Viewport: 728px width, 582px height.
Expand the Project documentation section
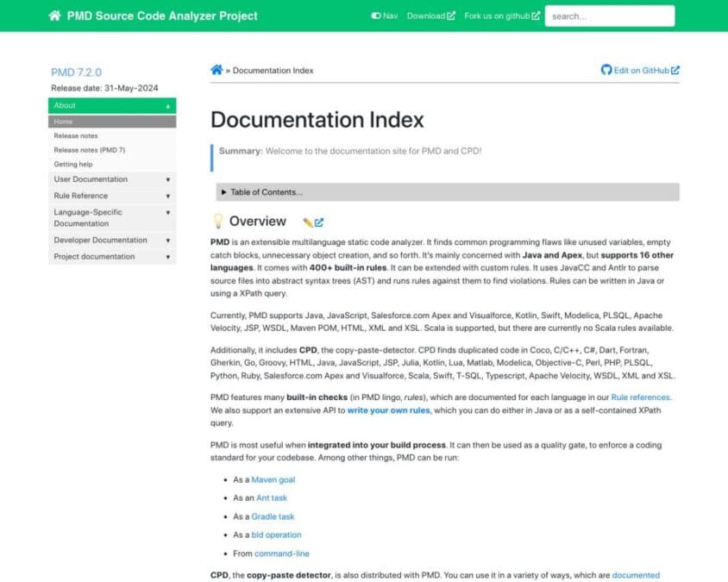pos(112,257)
